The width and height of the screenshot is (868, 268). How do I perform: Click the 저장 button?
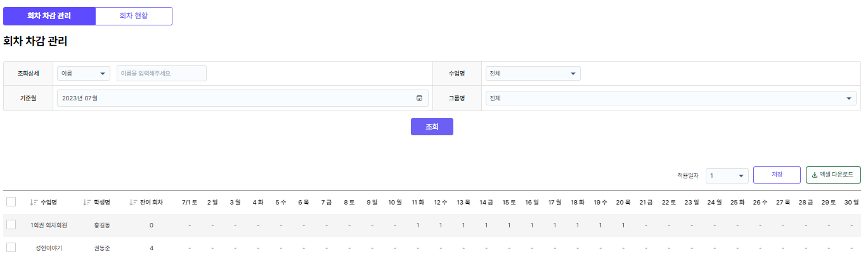pos(777,175)
